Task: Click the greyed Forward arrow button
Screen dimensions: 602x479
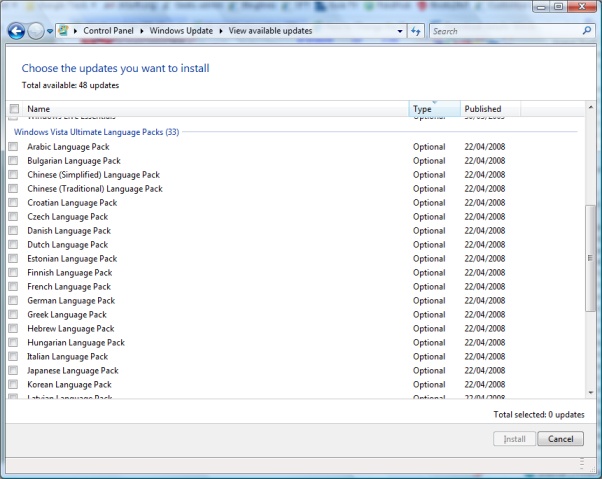Action: [x=36, y=31]
